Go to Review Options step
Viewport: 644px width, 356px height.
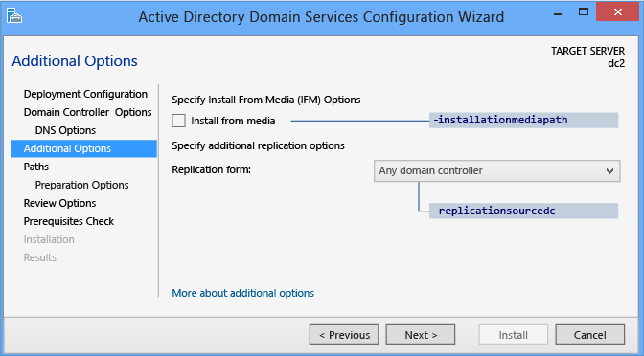[x=59, y=203]
